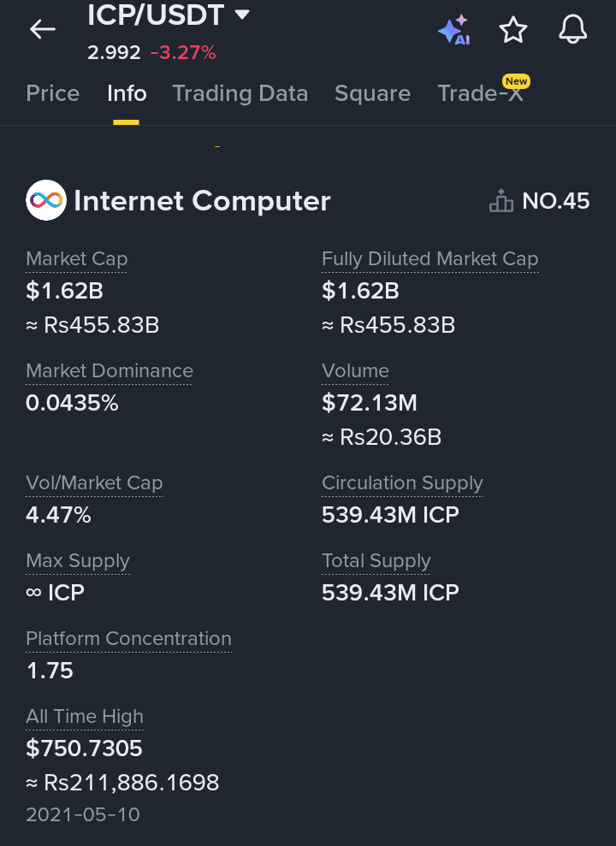Tap the All Time High label
The image size is (616, 846).
(85, 717)
